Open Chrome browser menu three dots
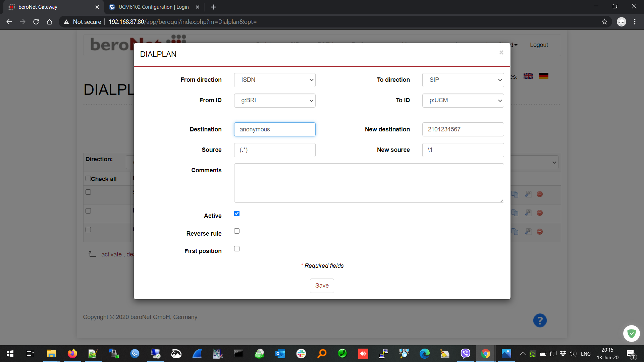The height and width of the screenshot is (362, 644). (x=635, y=22)
